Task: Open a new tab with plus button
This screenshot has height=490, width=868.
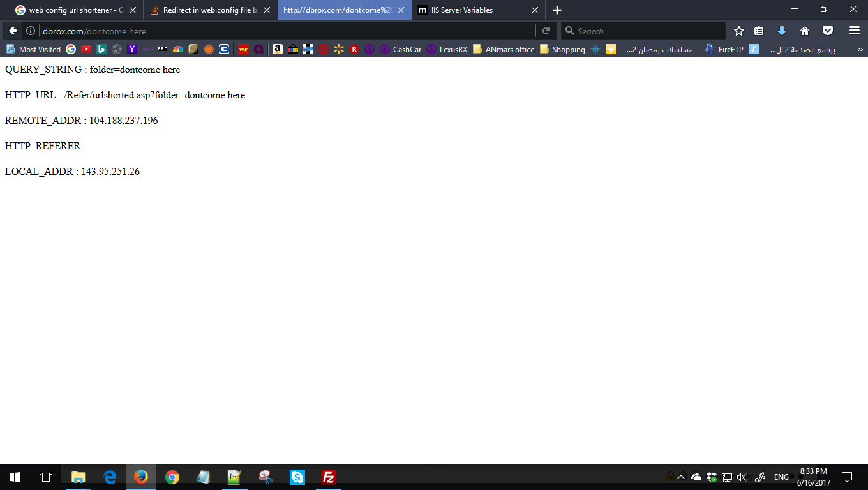Action: coord(557,10)
